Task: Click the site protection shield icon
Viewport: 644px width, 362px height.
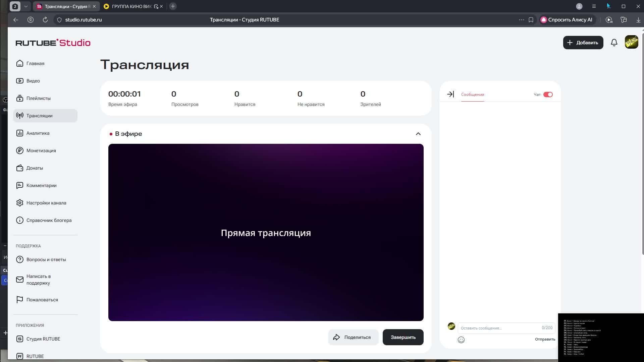Action: pos(59,20)
